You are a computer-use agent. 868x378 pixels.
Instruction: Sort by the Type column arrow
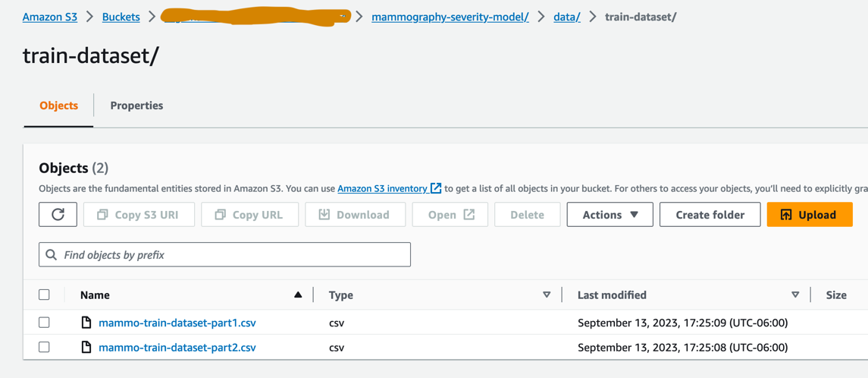point(547,295)
